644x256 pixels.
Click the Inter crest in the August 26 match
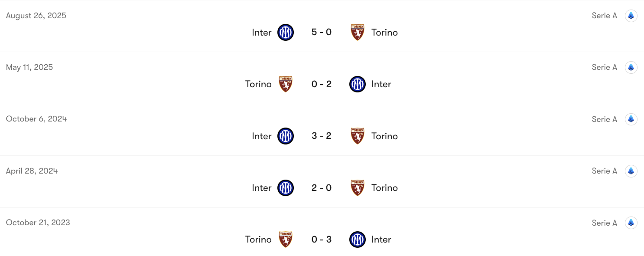[286, 32]
